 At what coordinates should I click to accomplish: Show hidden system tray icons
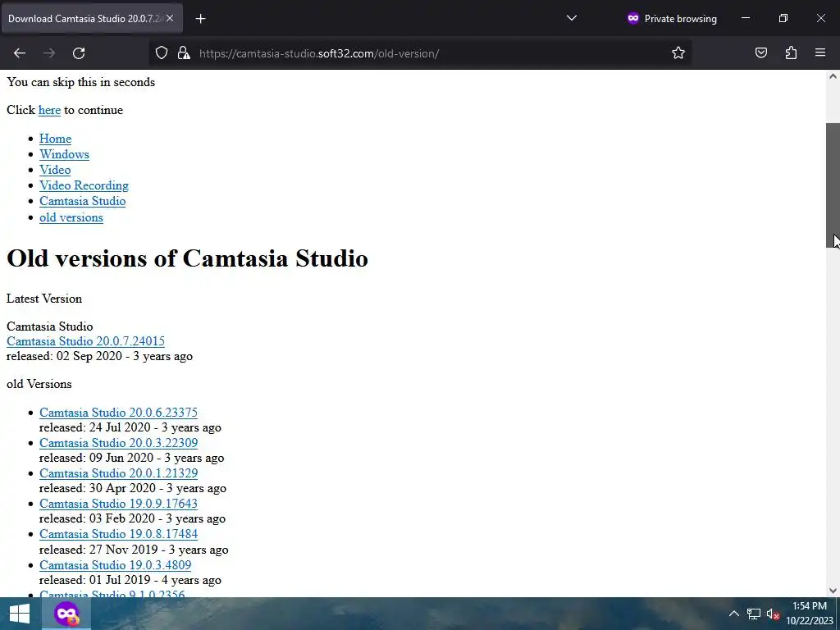pyautogui.click(x=734, y=614)
